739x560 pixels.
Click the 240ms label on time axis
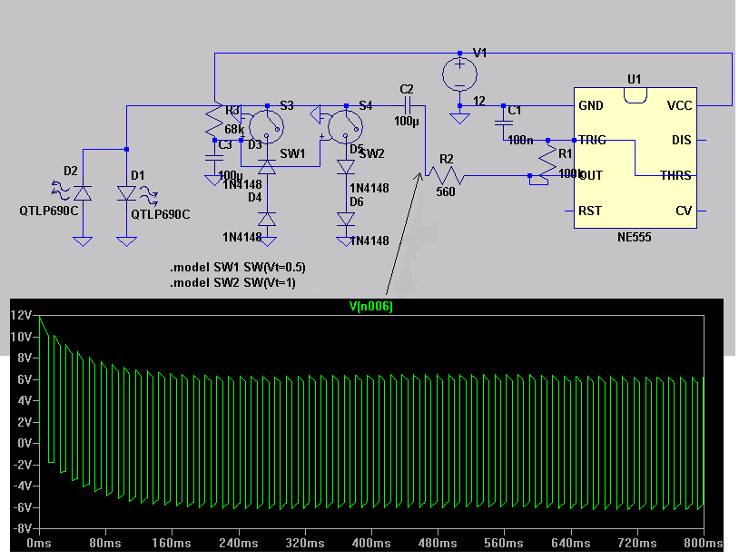point(239,544)
